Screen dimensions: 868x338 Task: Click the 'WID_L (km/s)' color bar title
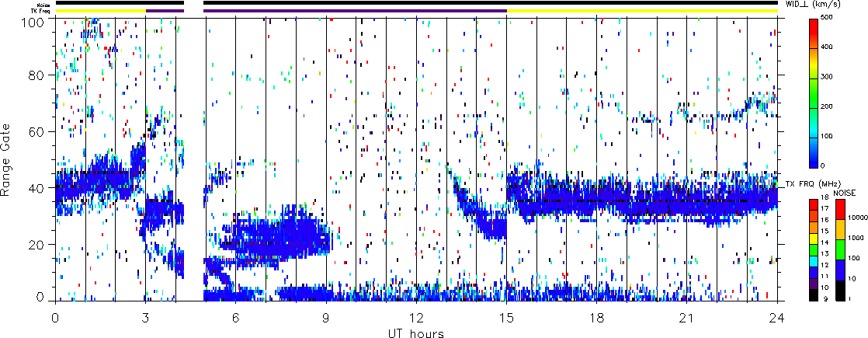coord(824,5)
